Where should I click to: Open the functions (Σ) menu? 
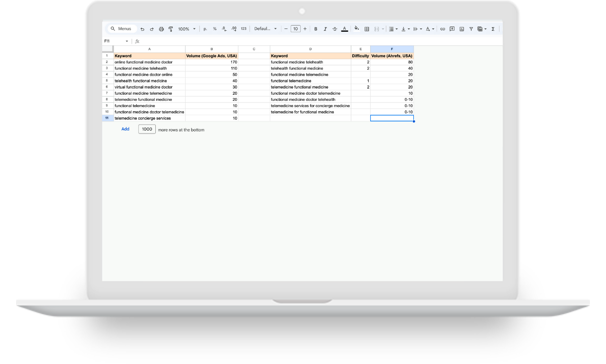pos(492,29)
